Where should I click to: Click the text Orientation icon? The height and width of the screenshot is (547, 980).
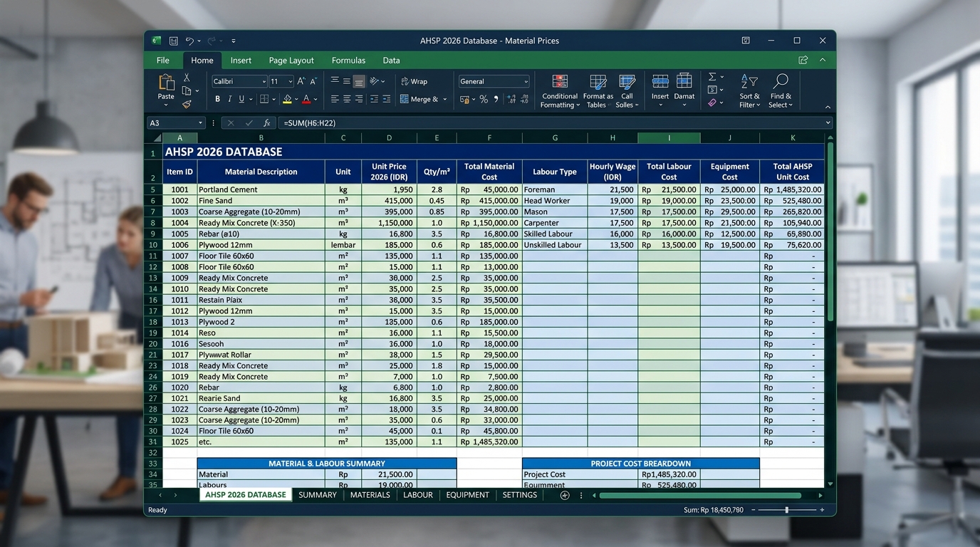point(375,81)
